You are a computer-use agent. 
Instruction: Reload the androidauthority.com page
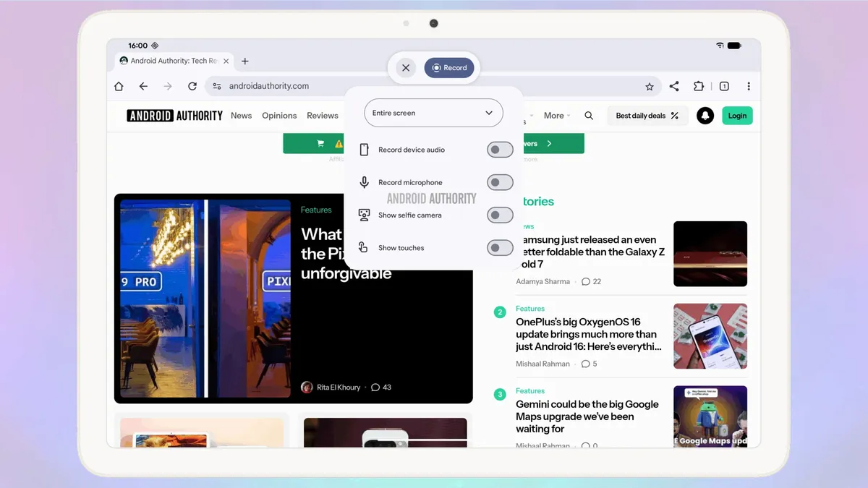(191, 85)
